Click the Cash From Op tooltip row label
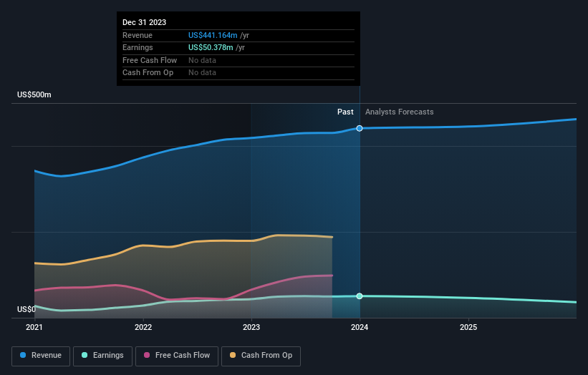 (x=148, y=73)
